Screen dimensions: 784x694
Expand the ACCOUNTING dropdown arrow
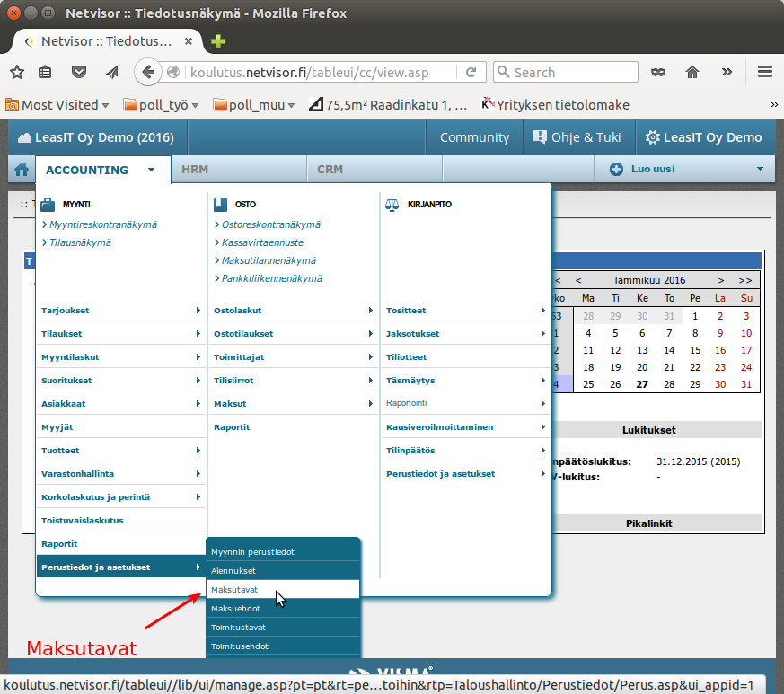tap(153, 169)
